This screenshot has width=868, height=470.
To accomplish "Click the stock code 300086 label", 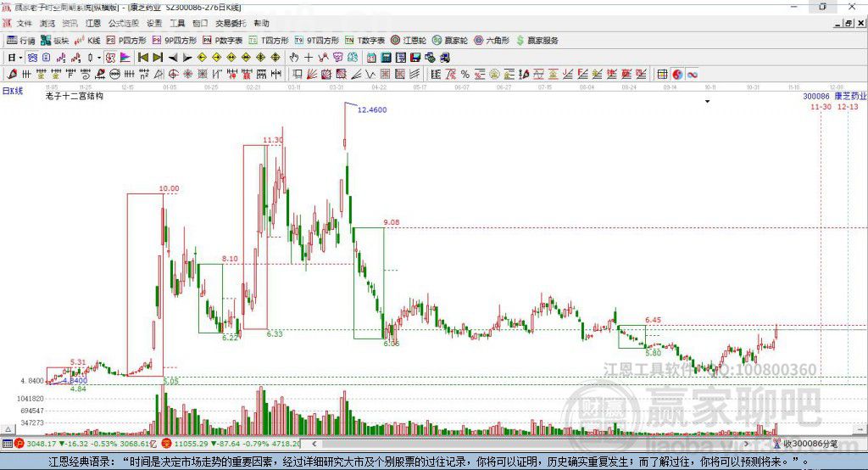I will pyautogui.click(x=816, y=97).
